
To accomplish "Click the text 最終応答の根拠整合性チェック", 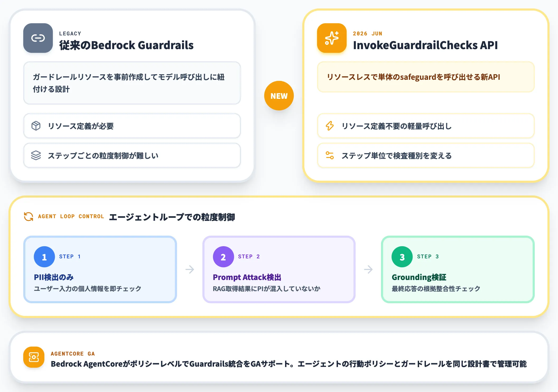I will [x=436, y=288].
